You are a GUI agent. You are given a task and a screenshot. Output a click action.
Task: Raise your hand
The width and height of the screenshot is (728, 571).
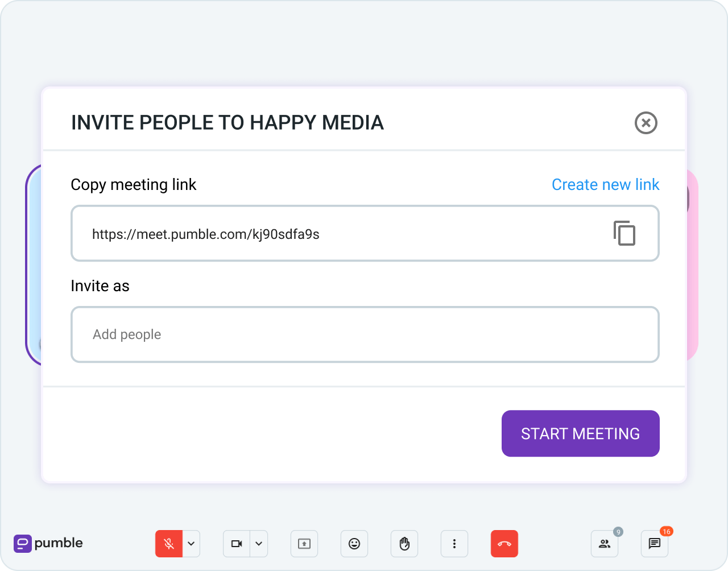coord(404,544)
